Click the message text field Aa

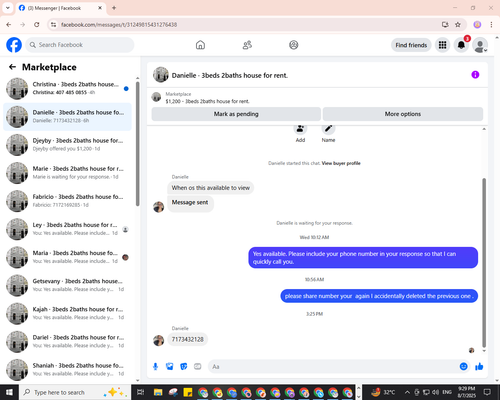click(333, 367)
